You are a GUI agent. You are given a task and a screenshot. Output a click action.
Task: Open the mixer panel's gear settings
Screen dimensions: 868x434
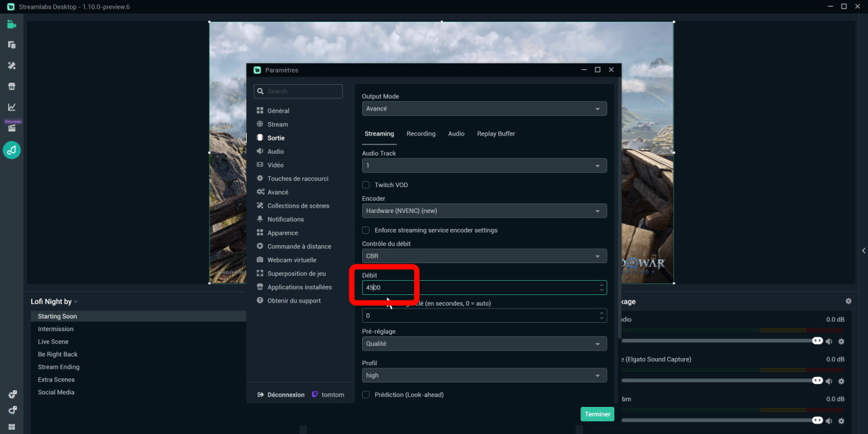click(848, 301)
